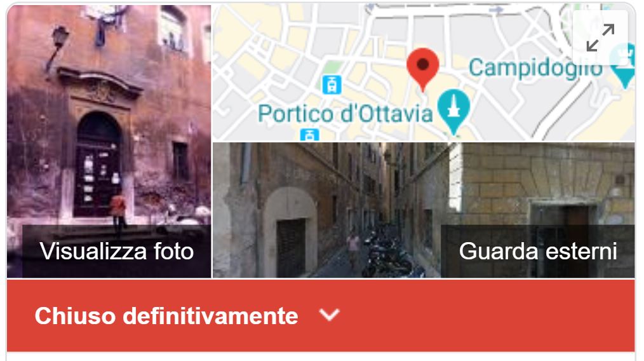Viewport: 644px width, 361px height.
Task: Expand the Chiuso definitivamente chevron
Action: tap(329, 315)
